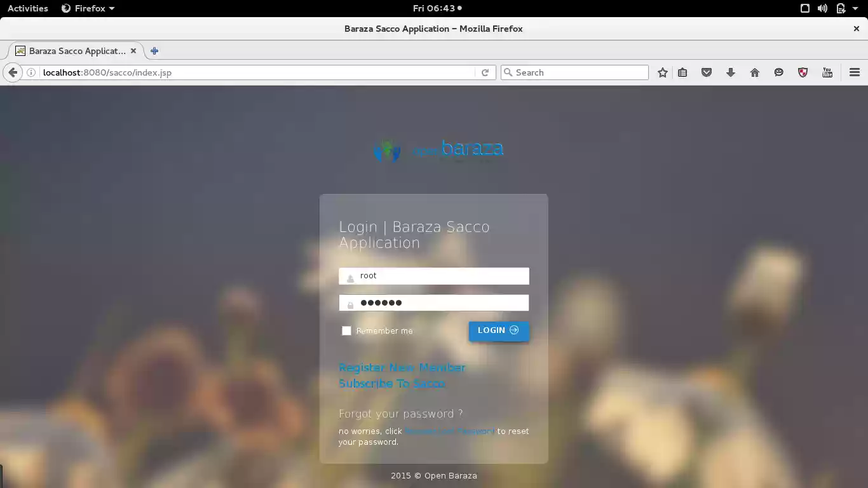Open the system status menu arrow

pos(855,8)
